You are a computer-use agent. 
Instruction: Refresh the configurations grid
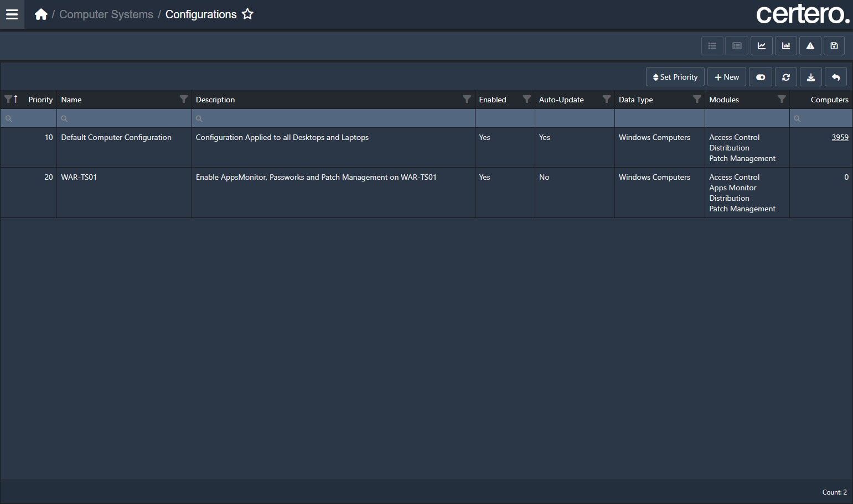pyautogui.click(x=786, y=77)
